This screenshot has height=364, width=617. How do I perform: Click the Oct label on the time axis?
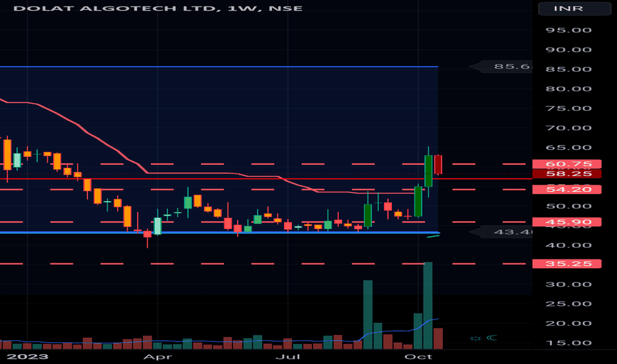[418, 357]
